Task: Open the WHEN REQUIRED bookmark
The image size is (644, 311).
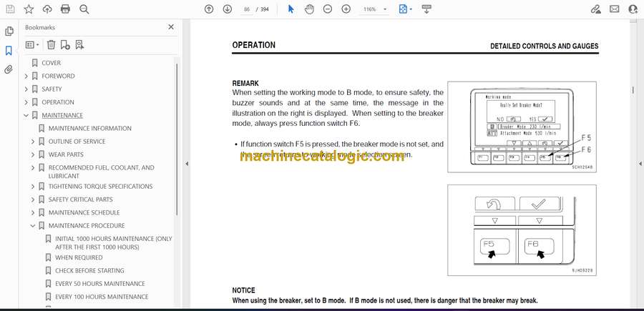Action: 79,257
